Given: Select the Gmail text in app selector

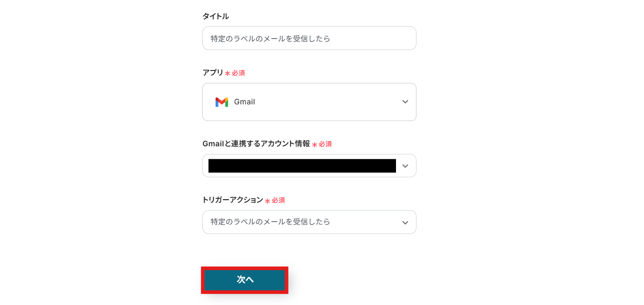Looking at the screenshot, I should coord(245,102).
